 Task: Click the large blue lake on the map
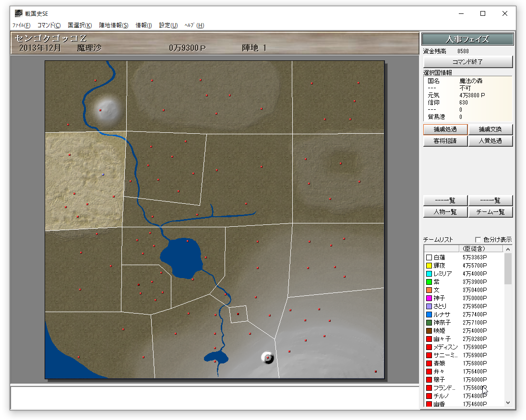[x=182, y=258]
